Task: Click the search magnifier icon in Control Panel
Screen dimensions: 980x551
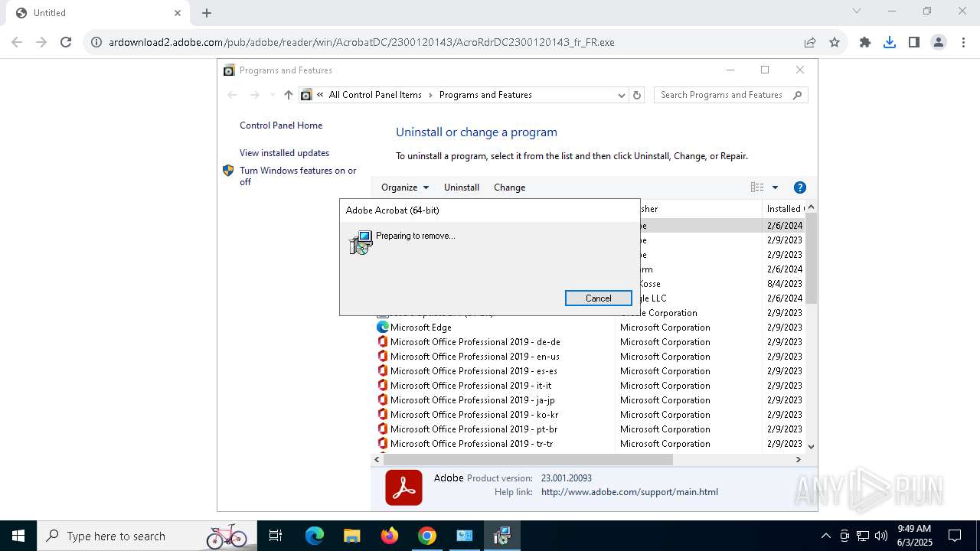Action: [x=797, y=95]
